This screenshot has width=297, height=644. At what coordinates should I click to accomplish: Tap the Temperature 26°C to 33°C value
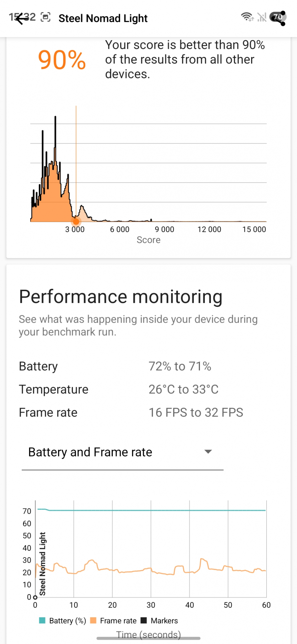[183, 389]
